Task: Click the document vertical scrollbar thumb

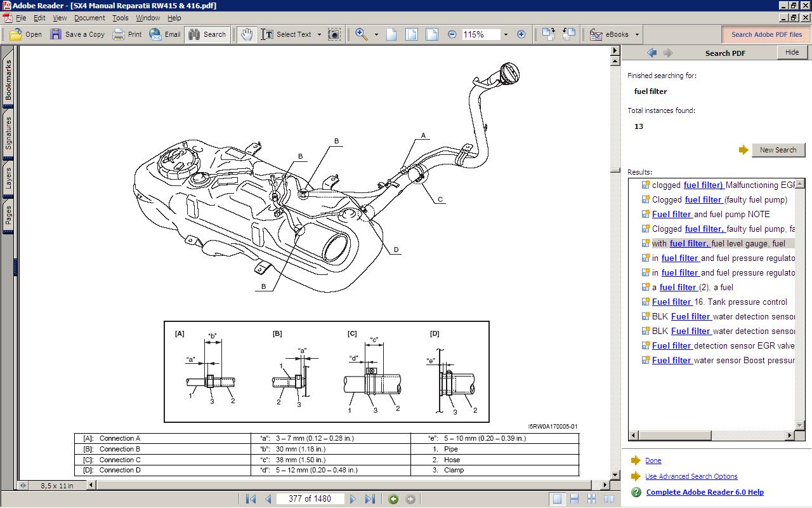Action: coord(615,171)
